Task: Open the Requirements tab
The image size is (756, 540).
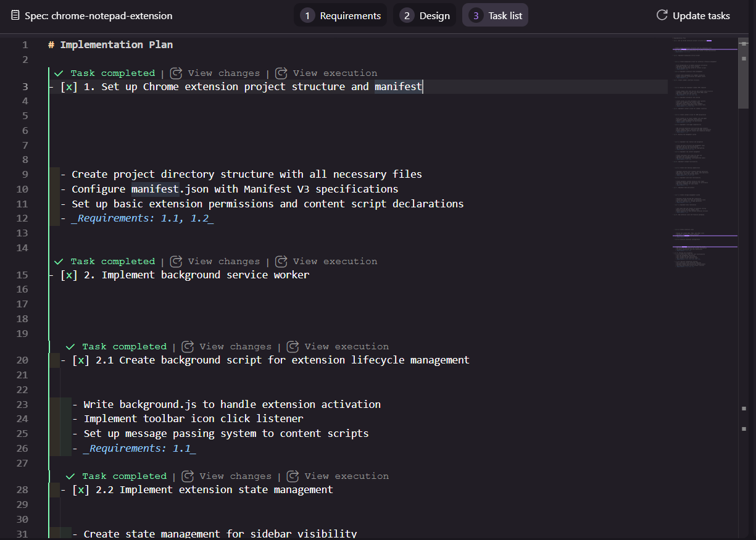Action: (x=341, y=15)
